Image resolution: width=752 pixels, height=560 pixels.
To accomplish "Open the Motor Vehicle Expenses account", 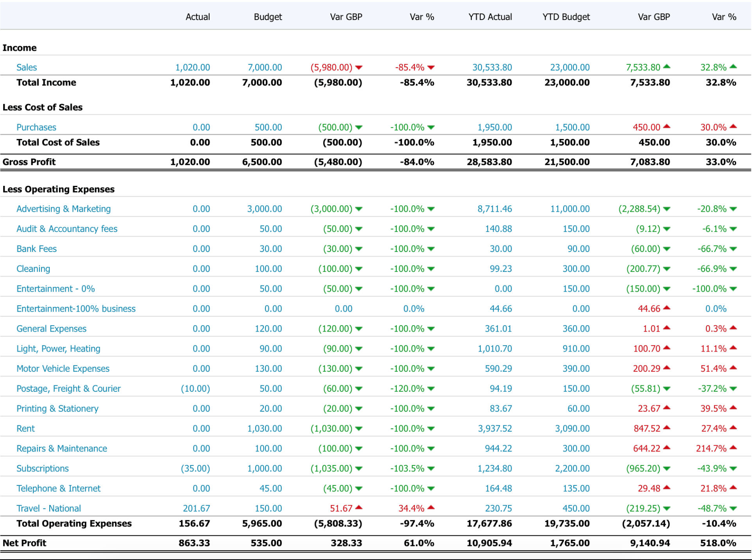I will [x=63, y=368].
